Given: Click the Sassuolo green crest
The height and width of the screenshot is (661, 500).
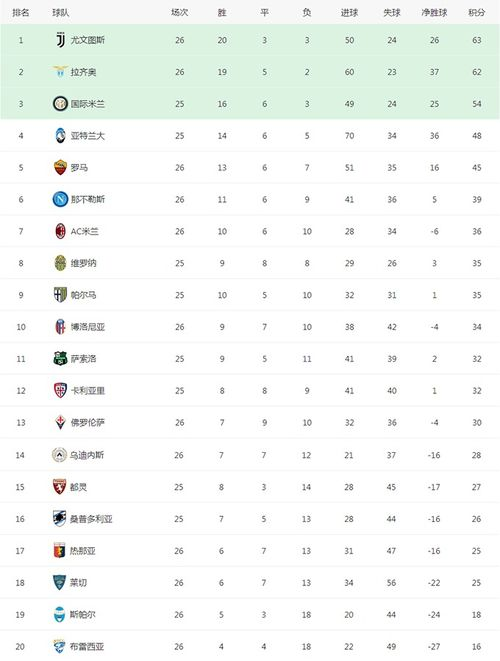Looking at the screenshot, I should tap(60, 358).
